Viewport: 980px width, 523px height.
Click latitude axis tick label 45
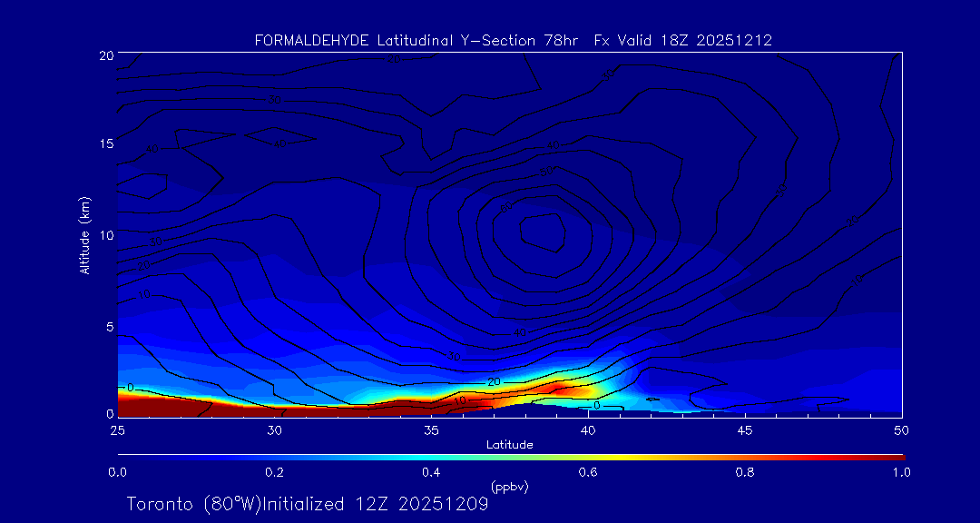pyautogui.click(x=745, y=429)
